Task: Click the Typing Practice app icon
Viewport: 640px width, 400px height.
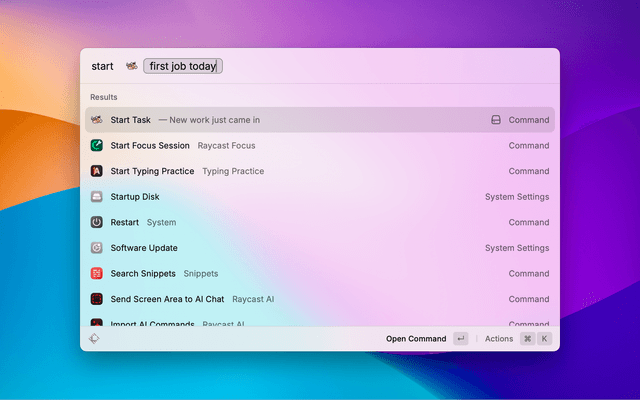Action: coord(97,171)
